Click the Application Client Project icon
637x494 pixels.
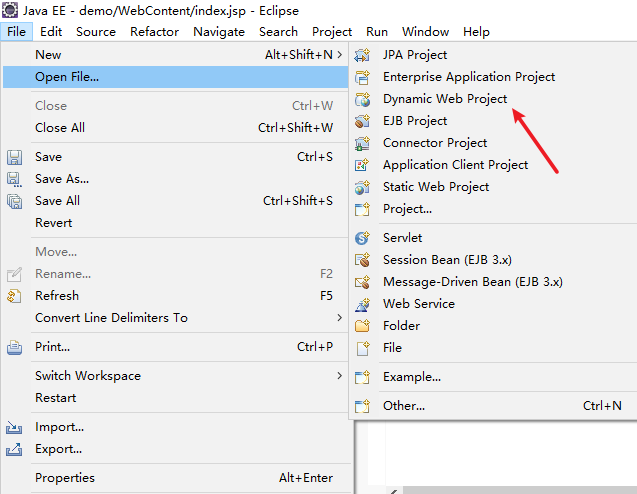[362, 165]
